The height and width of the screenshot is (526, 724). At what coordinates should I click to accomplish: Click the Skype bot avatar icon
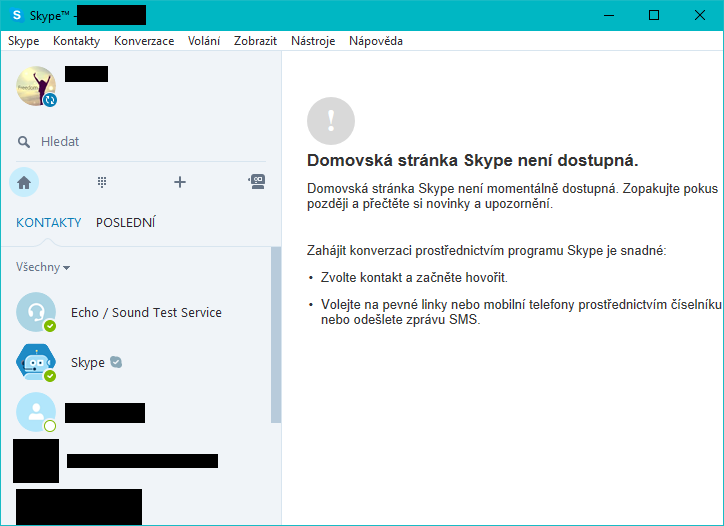[x=36, y=362]
